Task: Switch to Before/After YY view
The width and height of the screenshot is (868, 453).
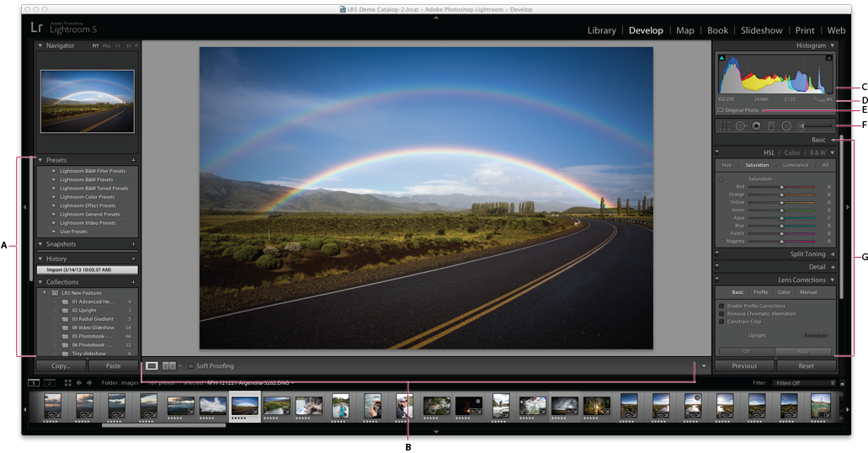Action: [169, 366]
